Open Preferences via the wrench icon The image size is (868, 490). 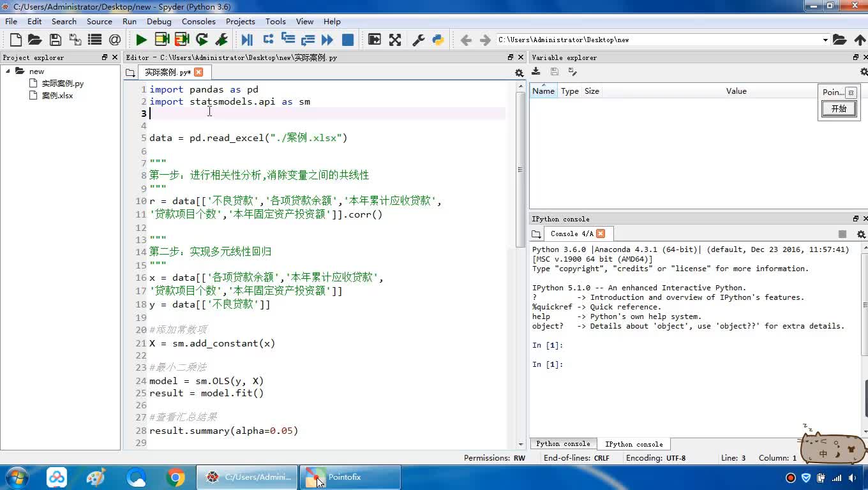pos(419,40)
